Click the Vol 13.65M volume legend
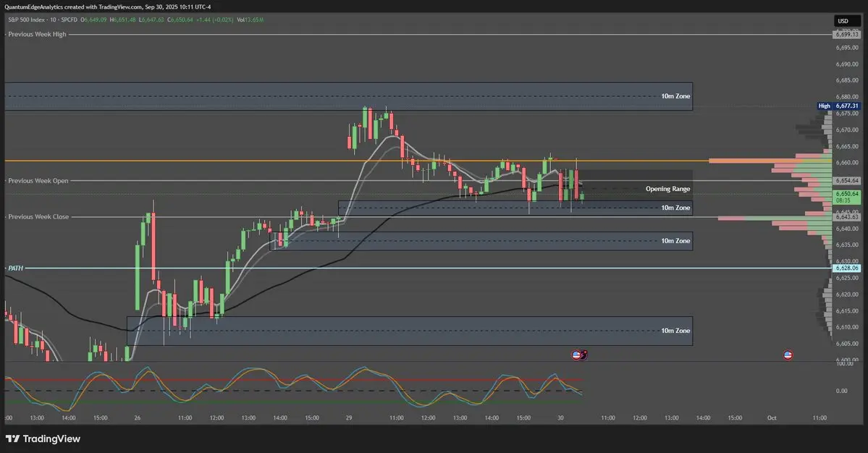Viewport: 868px width, 453px height. [x=250, y=20]
